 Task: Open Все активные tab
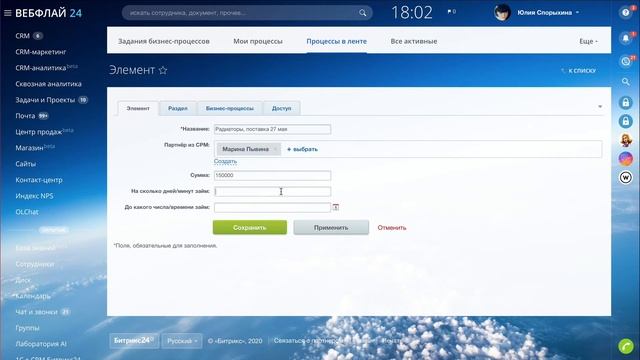click(x=413, y=41)
